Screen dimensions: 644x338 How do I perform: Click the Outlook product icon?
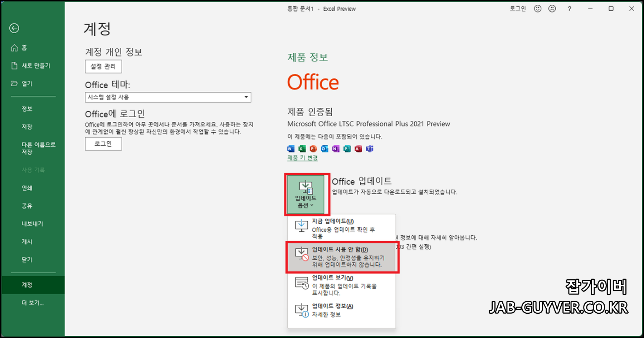click(x=324, y=148)
